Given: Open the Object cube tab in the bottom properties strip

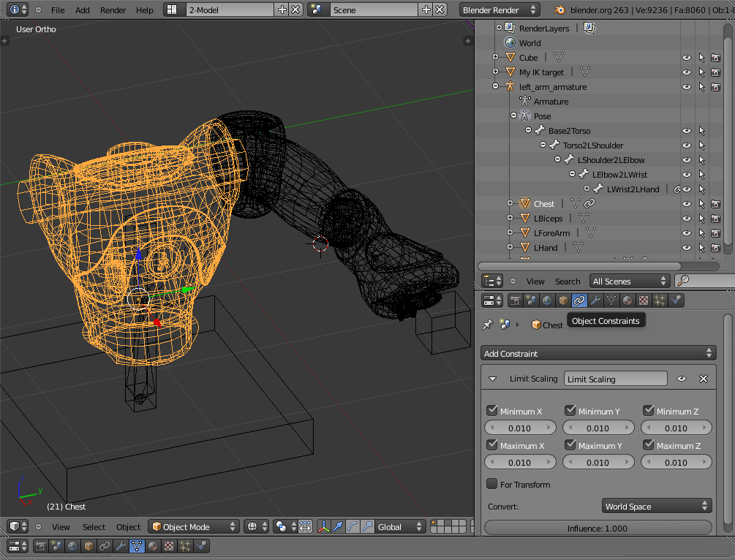Looking at the screenshot, I should pos(88,546).
